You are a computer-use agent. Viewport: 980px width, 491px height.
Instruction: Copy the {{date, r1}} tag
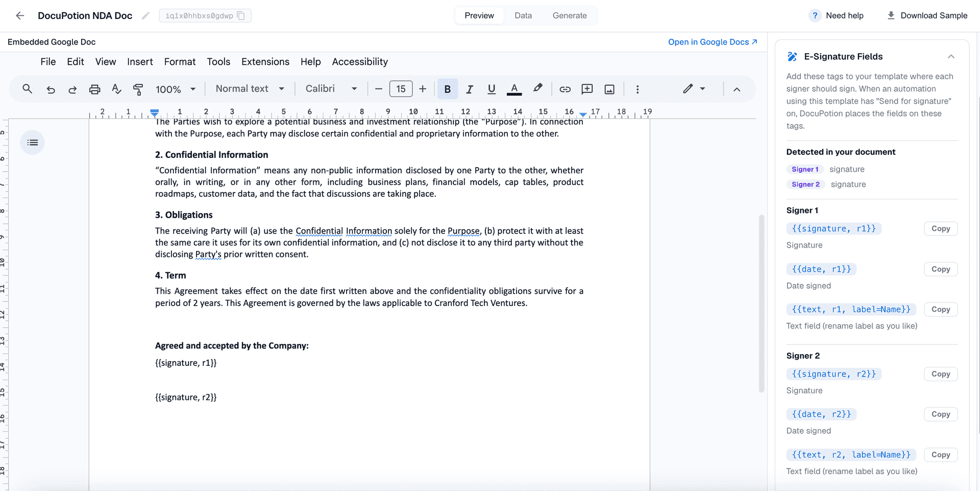point(941,269)
